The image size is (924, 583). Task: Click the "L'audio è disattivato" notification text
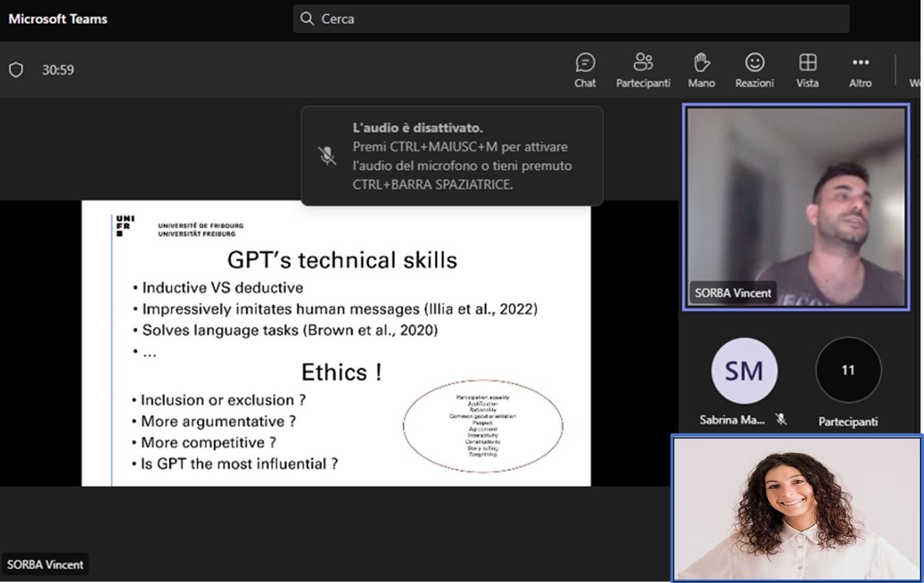[x=418, y=128]
